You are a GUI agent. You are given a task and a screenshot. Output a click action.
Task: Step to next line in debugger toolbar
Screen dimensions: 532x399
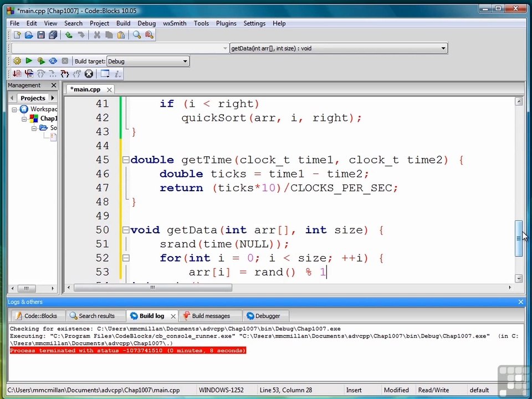pyautogui.click(x=40, y=74)
